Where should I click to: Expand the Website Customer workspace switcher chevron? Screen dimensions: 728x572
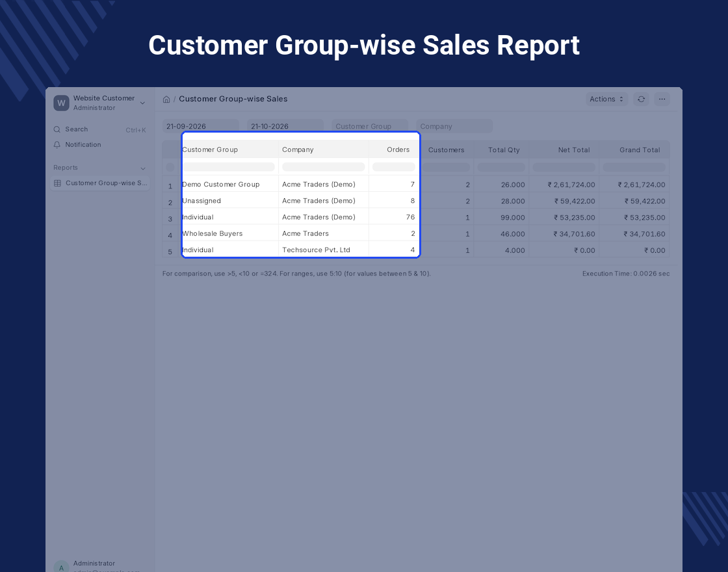tap(142, 103)
